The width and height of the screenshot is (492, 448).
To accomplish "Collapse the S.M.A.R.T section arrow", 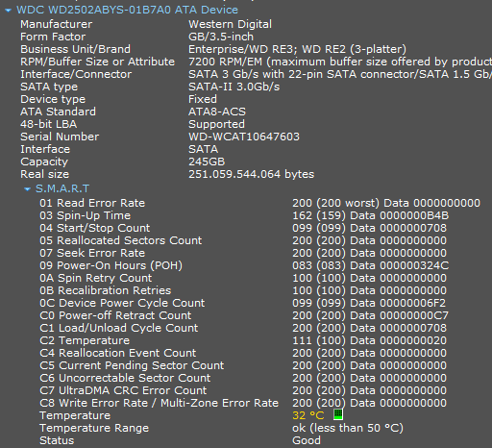I will [28, 189].
